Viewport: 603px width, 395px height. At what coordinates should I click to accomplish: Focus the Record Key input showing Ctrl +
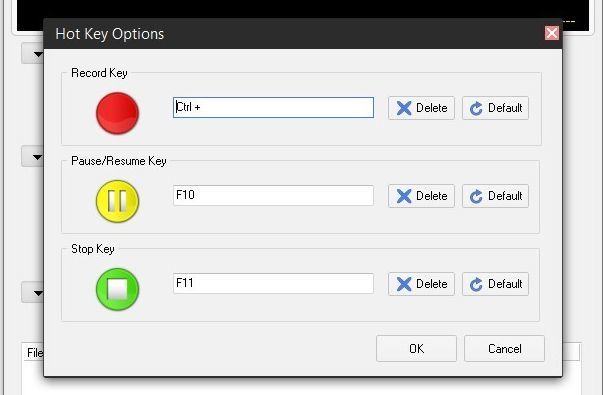[x=273, y=107]
